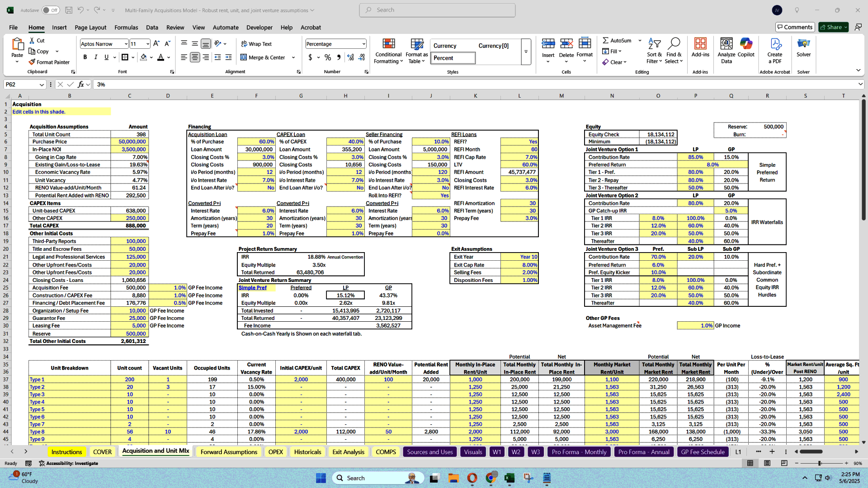Screen dimensions: 868x488
Task: Click the Save icon in title bar
Action: coord(69,10)
